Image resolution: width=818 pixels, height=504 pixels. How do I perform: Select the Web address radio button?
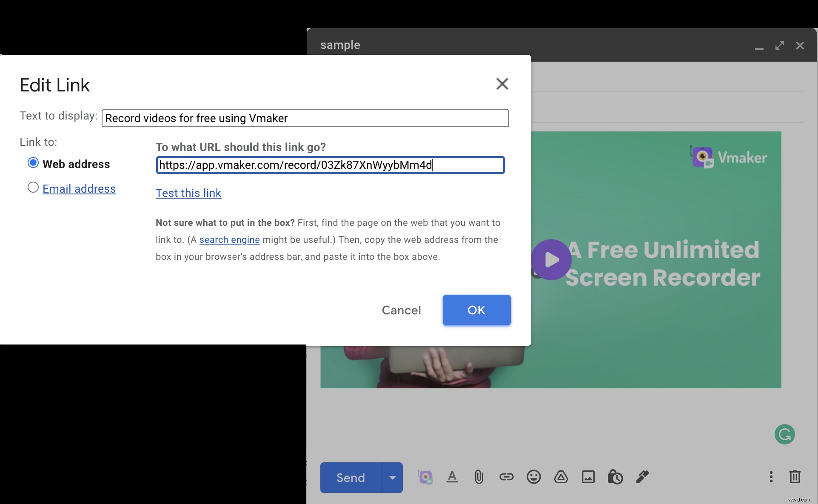(32, 162)
